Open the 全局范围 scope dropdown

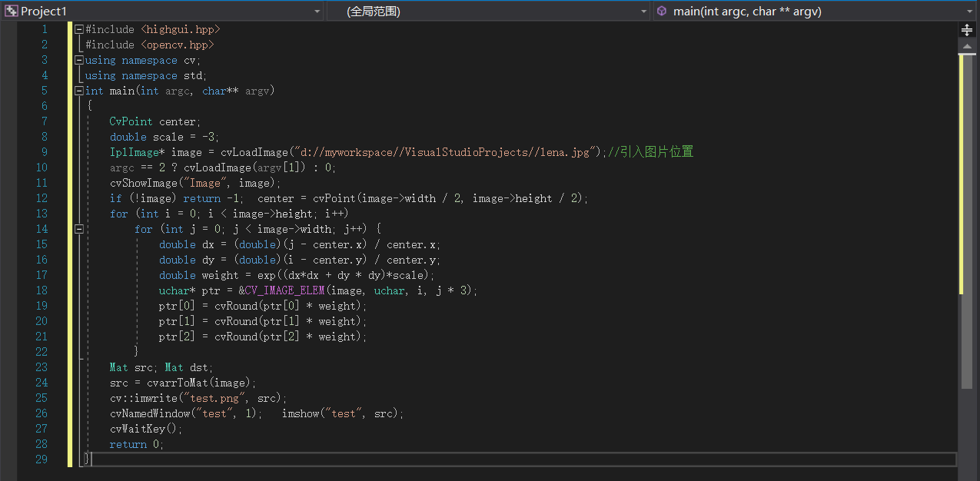645,12
